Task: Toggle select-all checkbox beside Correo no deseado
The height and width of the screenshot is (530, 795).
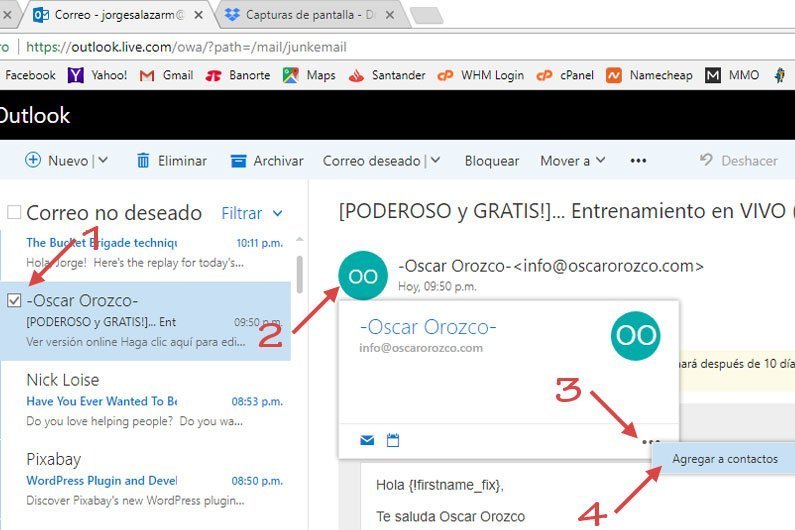Action: pyautogui.click(x=14, y=212)
